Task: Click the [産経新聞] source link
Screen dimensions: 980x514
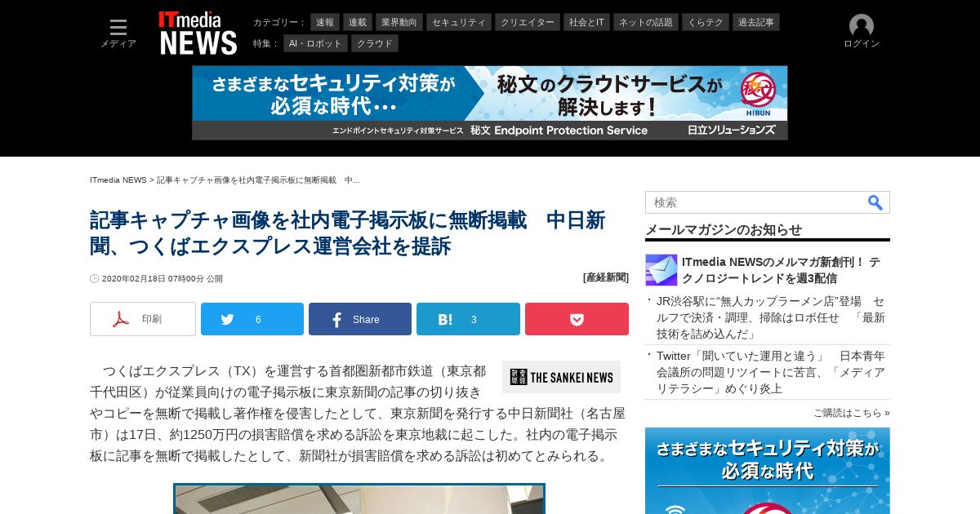Action: tap(606, 277)
